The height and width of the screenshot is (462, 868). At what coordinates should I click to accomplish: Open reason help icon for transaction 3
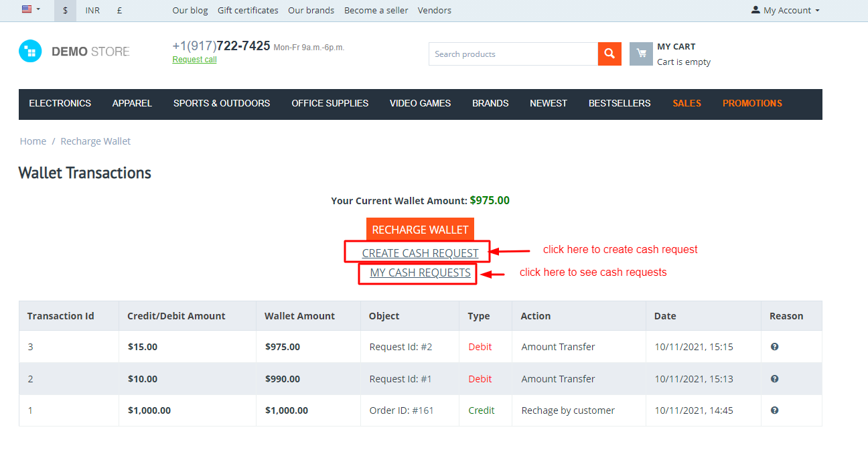click(x=774, y=347)
